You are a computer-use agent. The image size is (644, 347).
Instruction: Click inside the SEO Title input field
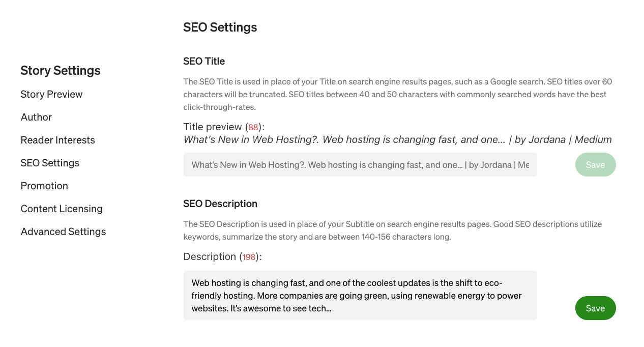click(x=360, y=164)
